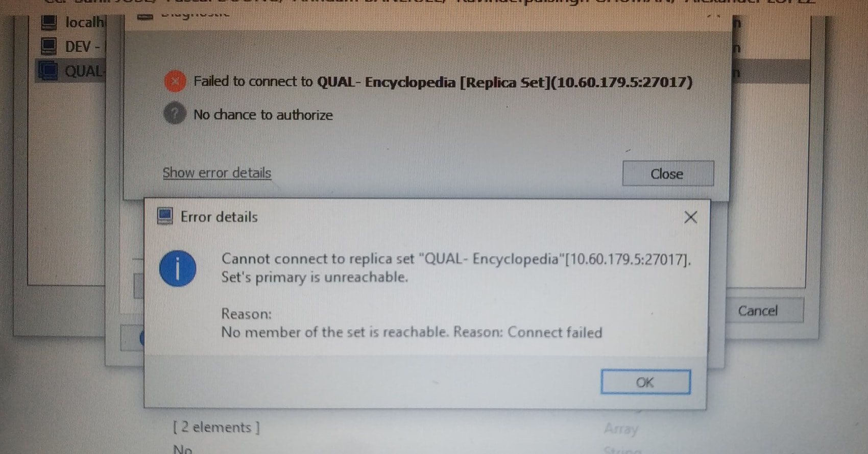Screen dimensions: 868x454
Task: Click the "No chance to authorize" message
Action: click(263, 115)
